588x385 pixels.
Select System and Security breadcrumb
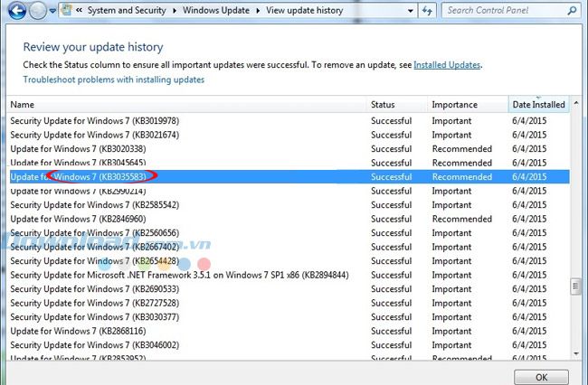click(x=127, y=11)
